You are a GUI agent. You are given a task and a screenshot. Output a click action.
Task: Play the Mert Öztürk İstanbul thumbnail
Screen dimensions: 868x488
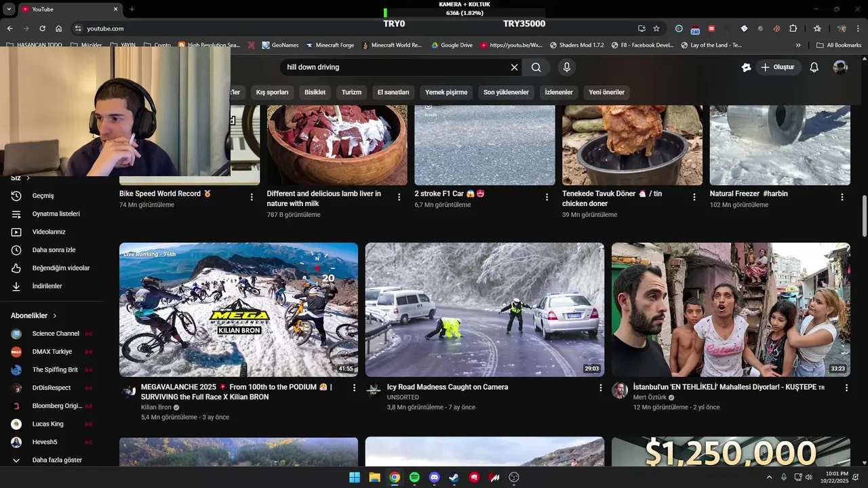click(731, 310)
